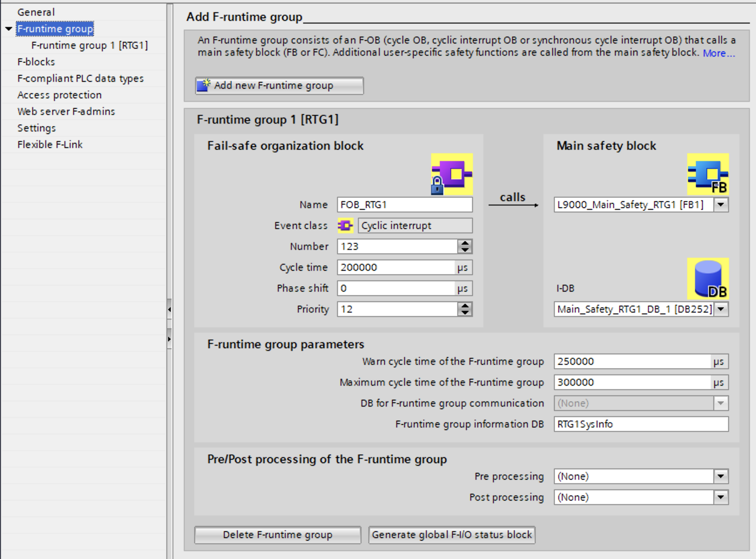The image size is (756, 559).
Task: Expand the panel using the right splitter arrow
Action: point(169,339)
